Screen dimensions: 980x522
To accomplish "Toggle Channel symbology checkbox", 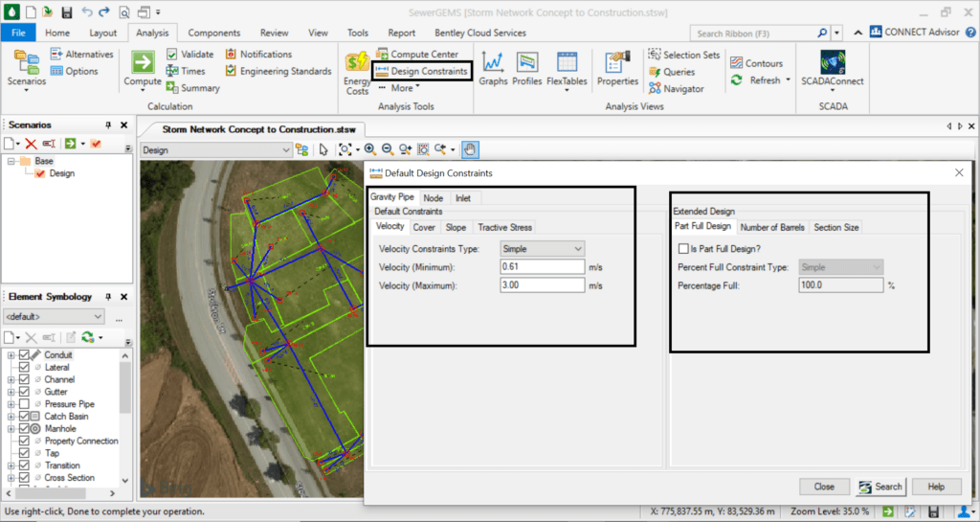I will click(x=24, y=379).
